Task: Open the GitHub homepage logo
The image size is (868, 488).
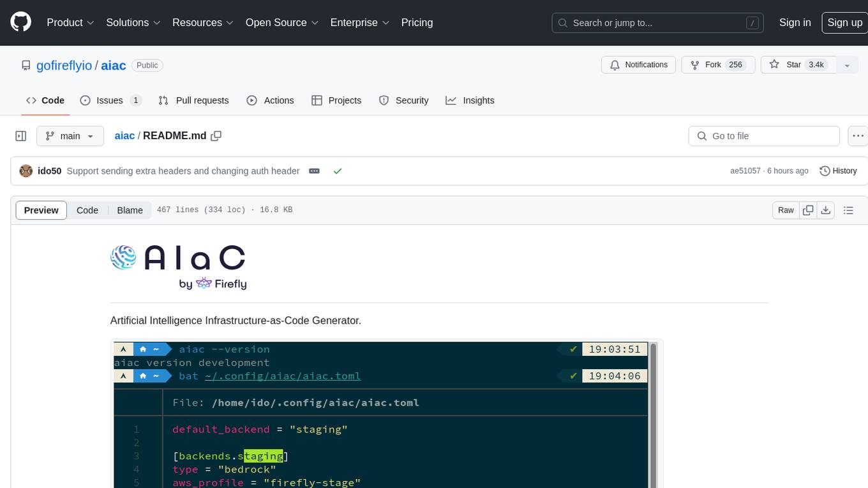Action: [x=20, y=22]
